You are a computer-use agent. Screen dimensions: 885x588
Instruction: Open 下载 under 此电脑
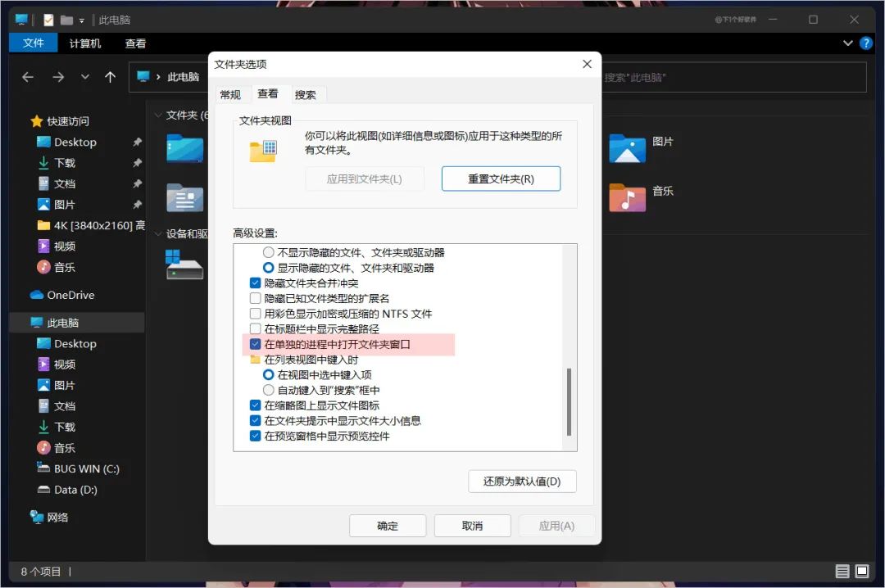pos(65,427)
